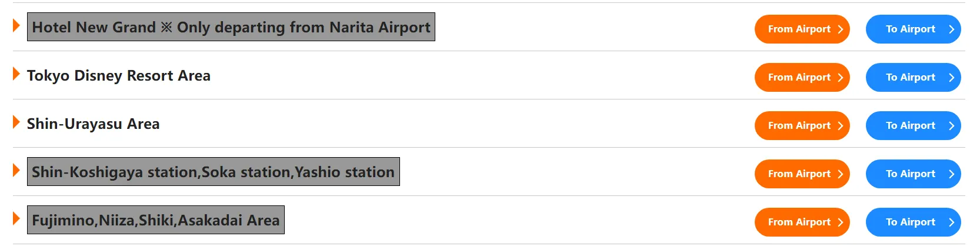This screenshot has height=246, width=980.
Task: Click To Airport for Shin-Koshigaya station row
Action: pos(913,174)
